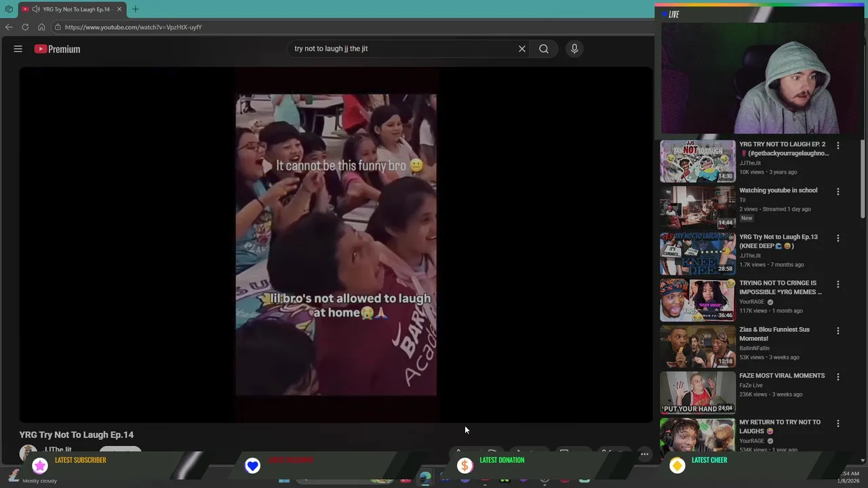
Task: Open title MY RETURN TO TRY NOT TO LAUGHS
Action: [x=780, y=426]
